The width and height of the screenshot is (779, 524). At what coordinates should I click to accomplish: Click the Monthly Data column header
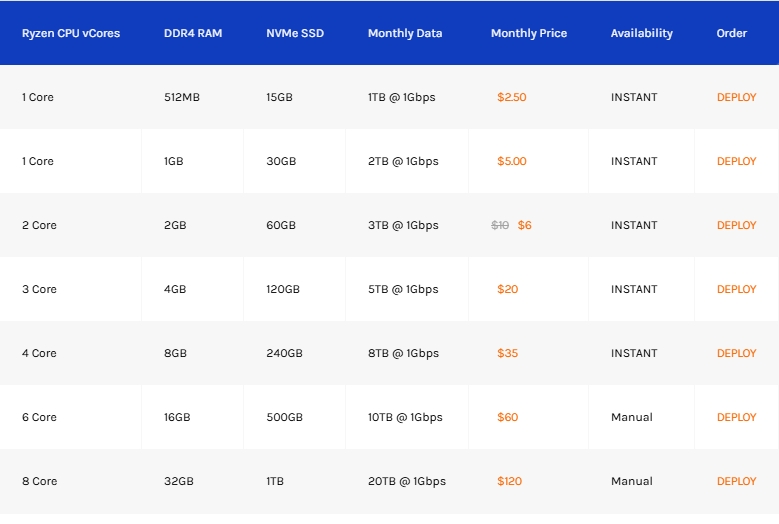pyautogui.click(x=405, y=33)
